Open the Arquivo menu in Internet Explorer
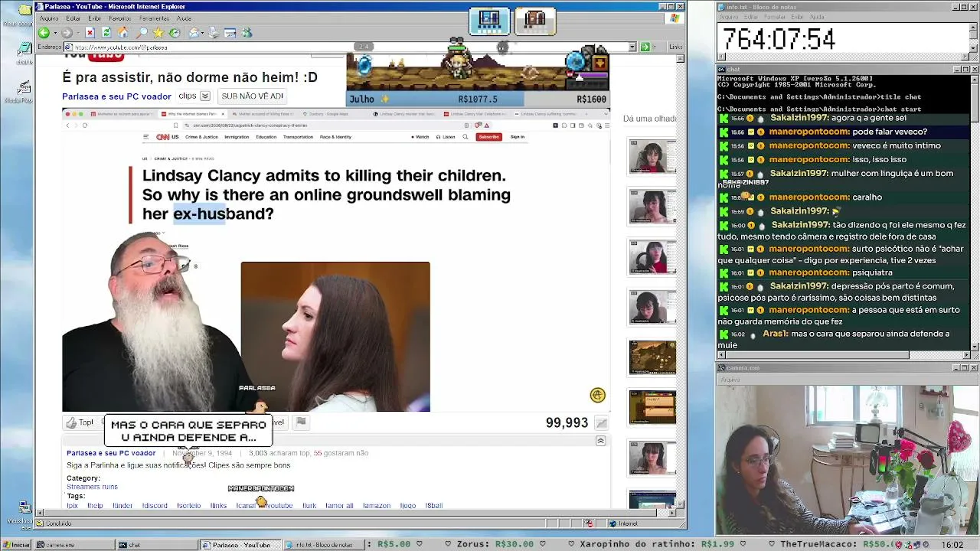This screenshot has height=551, width=980. pyautogui.click(x=48, y=18)
